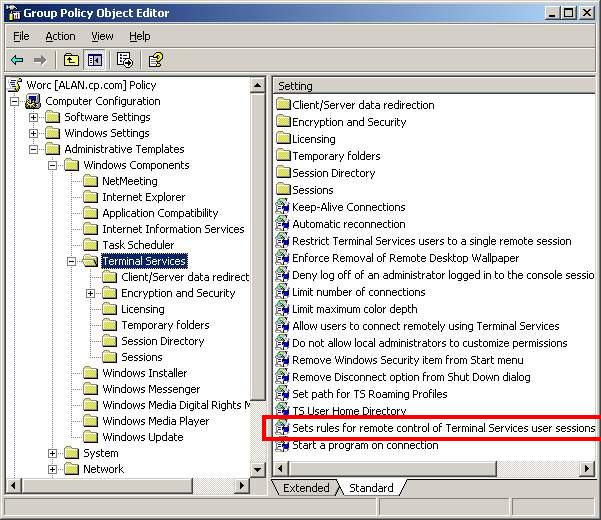Click the Windows Installer folder icon
Image resolution: width=601 pixels, height=520 pixels.
pos(91,373)
